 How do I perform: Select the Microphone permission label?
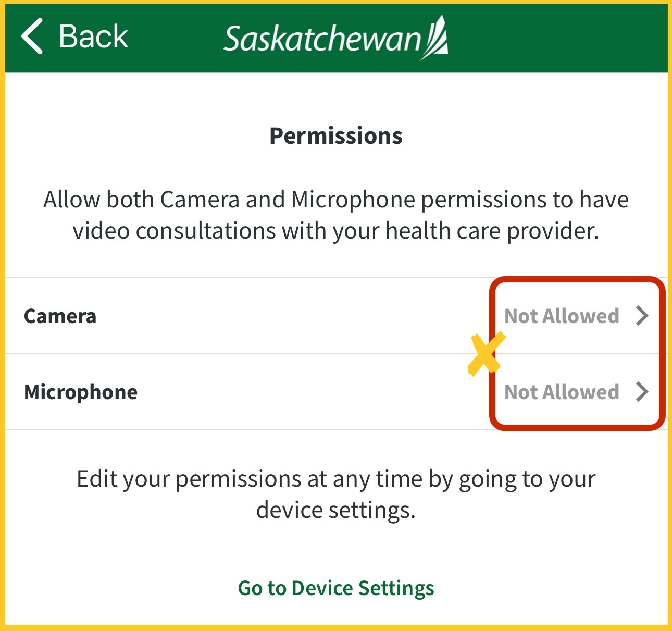click(x=81, y=392)
